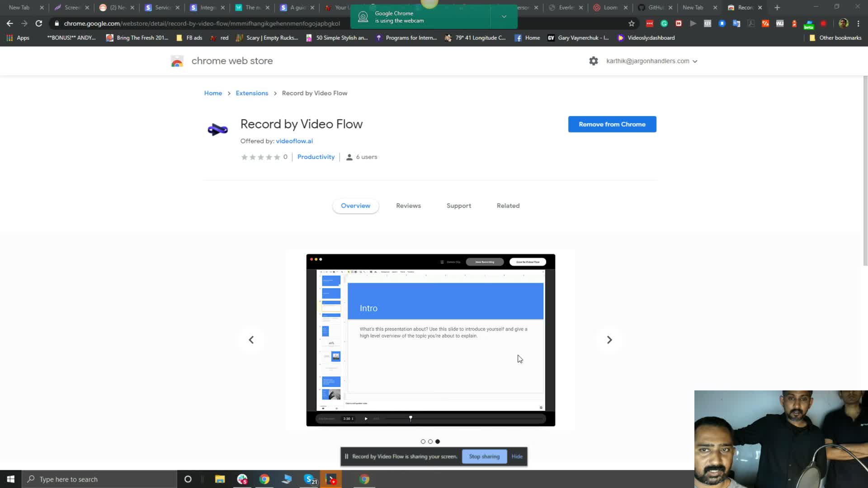
Task: Click the blue code bracket extension icon
Action: pyautogui.click(x=708, y=23)
